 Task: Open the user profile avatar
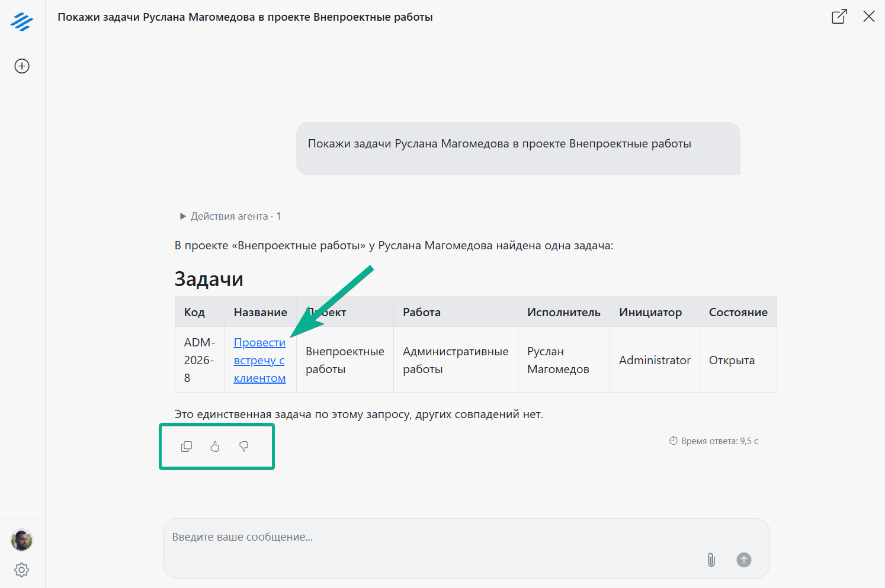coord(22,539)
